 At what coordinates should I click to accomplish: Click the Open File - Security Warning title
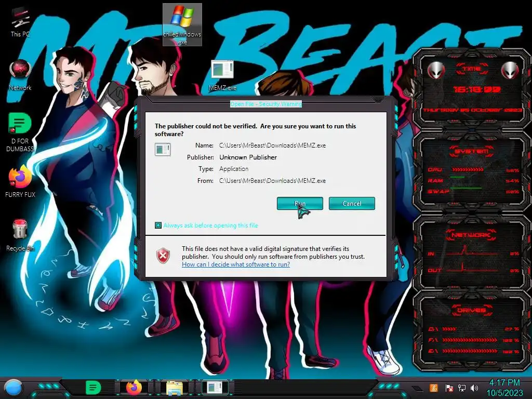tap(265, 104)
